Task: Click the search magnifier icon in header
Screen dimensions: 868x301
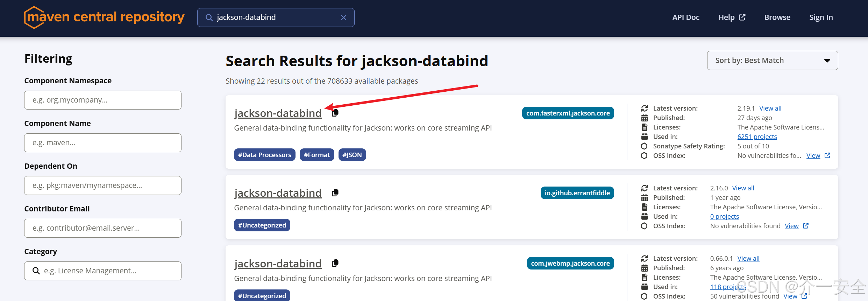Action: tap(209, 17)
